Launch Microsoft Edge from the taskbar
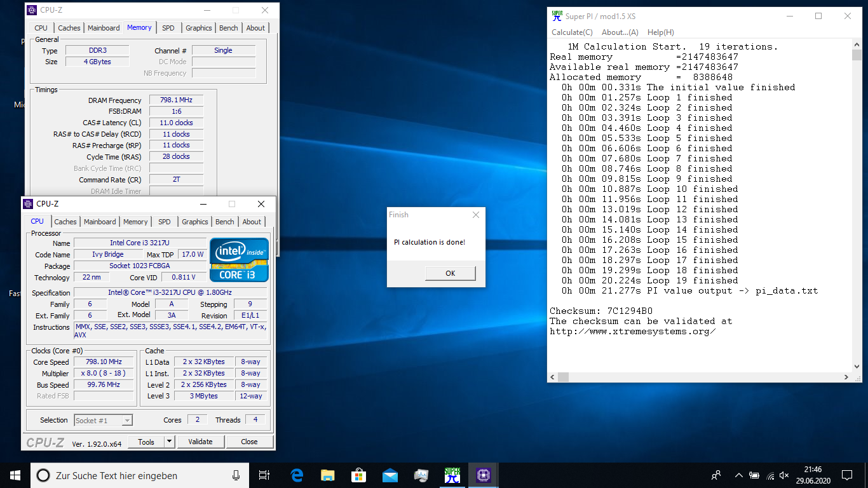The width and height of the screenshot is (868, 488). [x=297, y=475]
